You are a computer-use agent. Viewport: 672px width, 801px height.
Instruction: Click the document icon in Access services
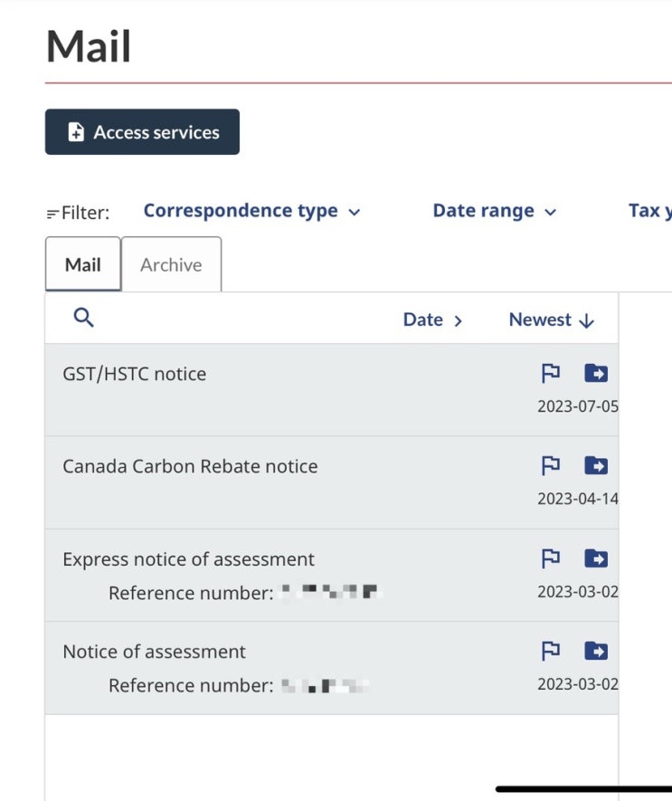[76, 132]
